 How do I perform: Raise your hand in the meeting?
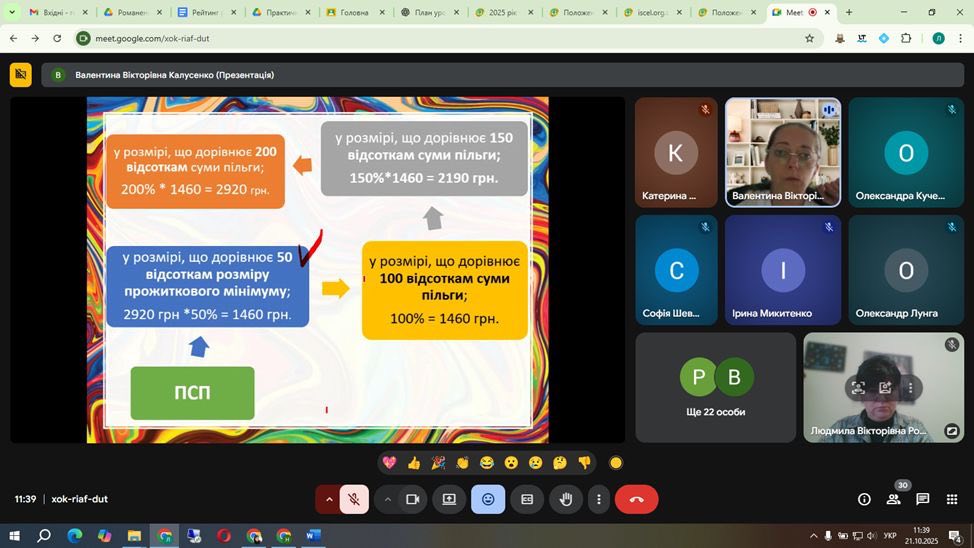(x=566, y=499)
